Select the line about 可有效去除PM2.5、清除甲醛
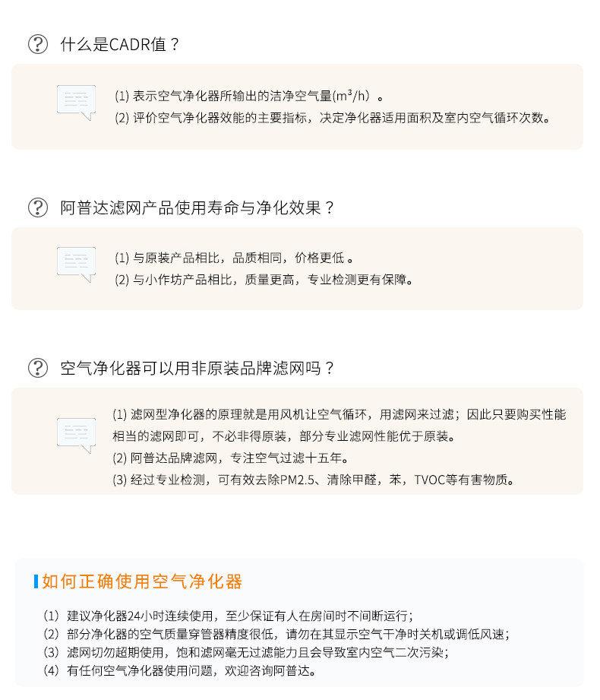This screenshot has width=600, height=700. pyautogui.click(x=313, y=480)
